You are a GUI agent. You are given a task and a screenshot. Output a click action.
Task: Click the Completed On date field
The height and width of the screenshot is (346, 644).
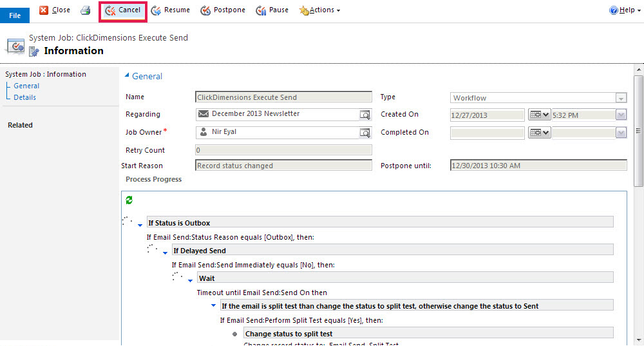pos(487,133)
